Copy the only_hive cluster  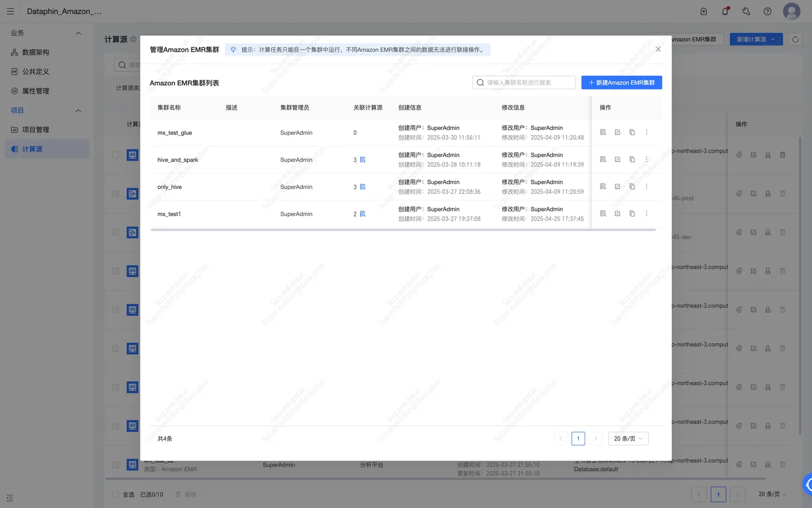coord(632,187)
